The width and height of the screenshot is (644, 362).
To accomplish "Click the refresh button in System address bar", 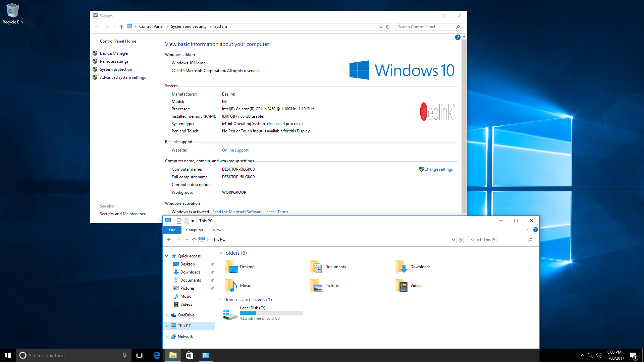I will tap(388, 27).
